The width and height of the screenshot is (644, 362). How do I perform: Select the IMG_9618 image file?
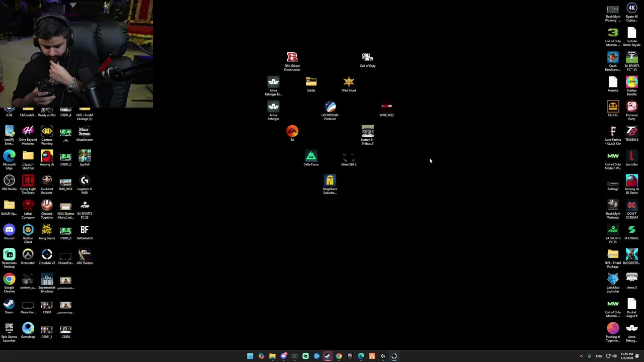tap(65, 183)
